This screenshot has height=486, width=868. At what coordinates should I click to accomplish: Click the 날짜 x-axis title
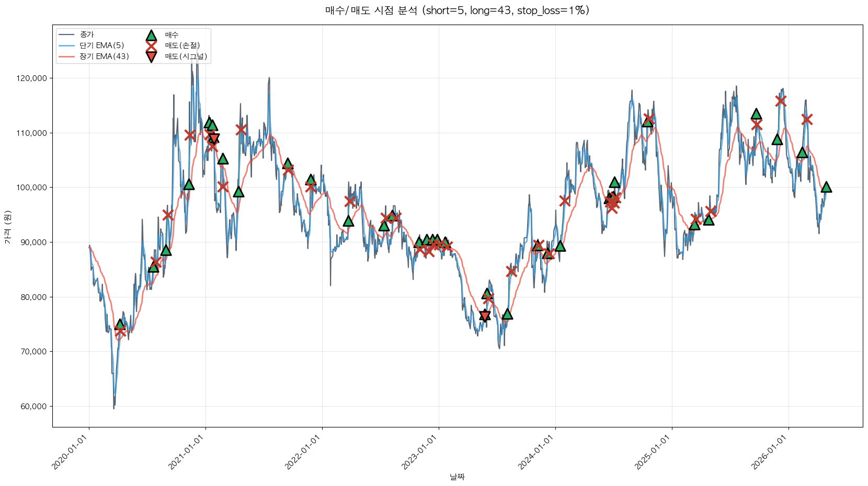coord(457,477)
